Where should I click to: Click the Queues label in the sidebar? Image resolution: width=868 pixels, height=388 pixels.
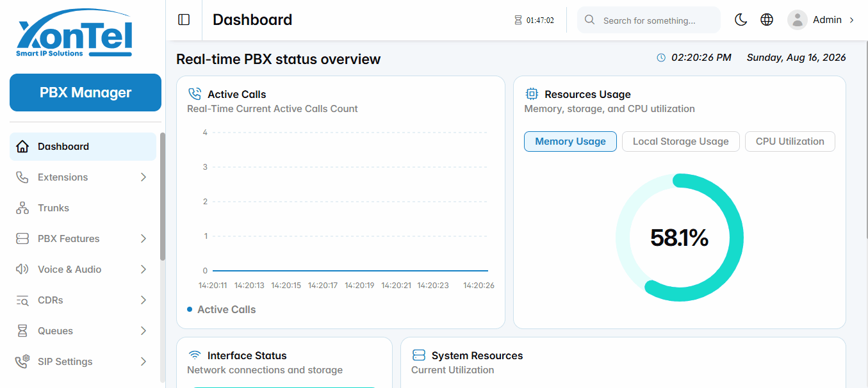tap(55, 331)
